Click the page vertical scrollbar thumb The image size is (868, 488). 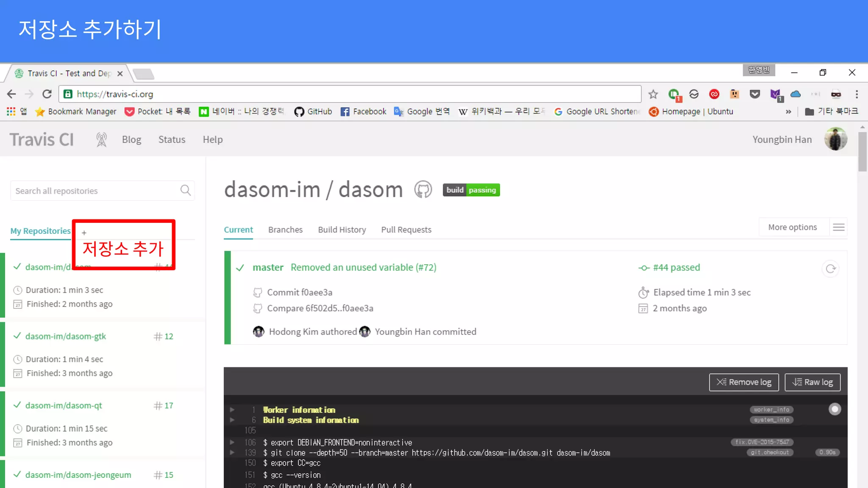coord(862,151)
